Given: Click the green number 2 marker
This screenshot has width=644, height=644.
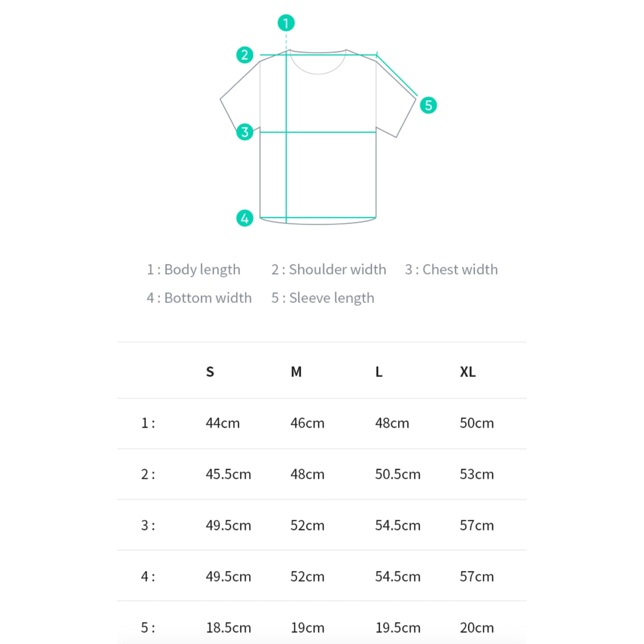Looking at the screenshot, I should [245, 55].
